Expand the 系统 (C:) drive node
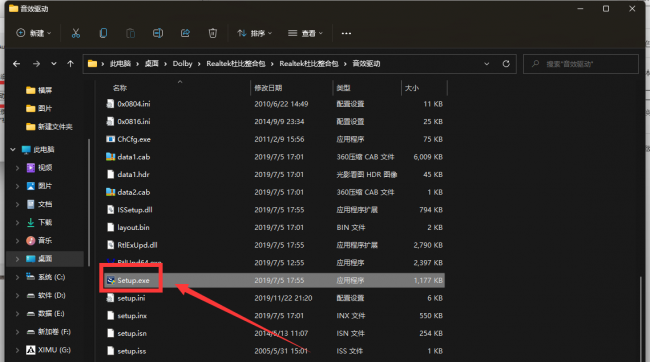 [x=17, y=277]
